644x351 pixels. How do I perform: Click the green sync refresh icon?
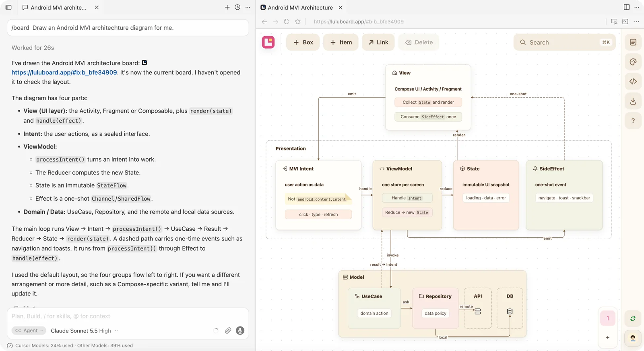633,318
